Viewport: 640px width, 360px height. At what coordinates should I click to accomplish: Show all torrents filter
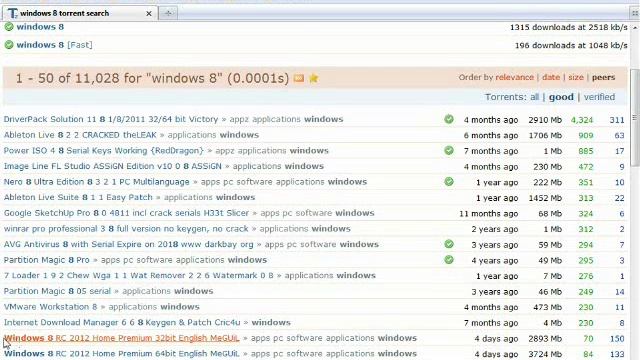coord(534,97)
